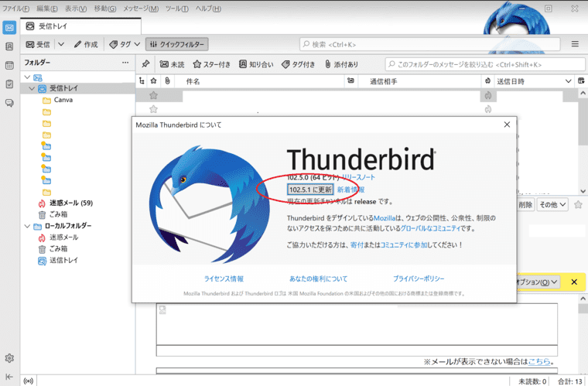Image resolution: width=588 pixels, height=386 pixels.
Task: Open the Mail space in the sidebar
Action: pyautogui.click(x=9, y=27)
